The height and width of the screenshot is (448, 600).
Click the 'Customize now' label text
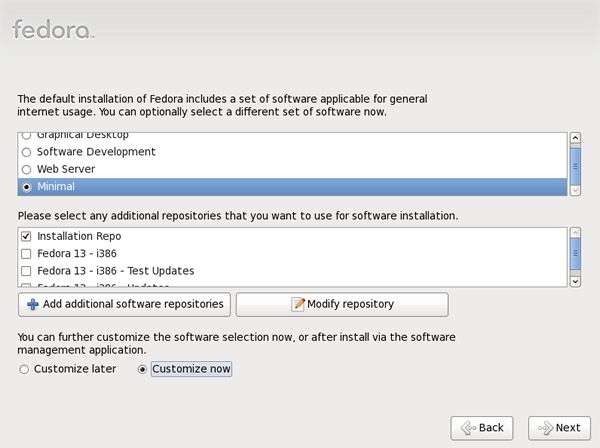(191, 369)
